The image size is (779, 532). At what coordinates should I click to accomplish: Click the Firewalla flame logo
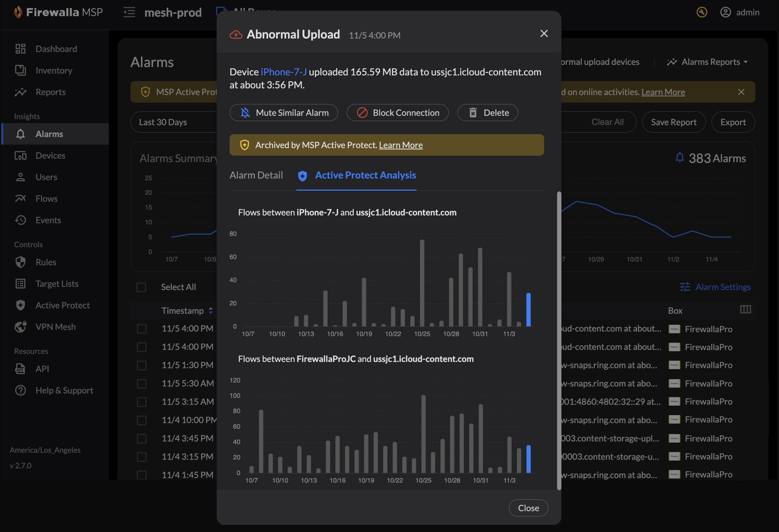pos(18,12)
